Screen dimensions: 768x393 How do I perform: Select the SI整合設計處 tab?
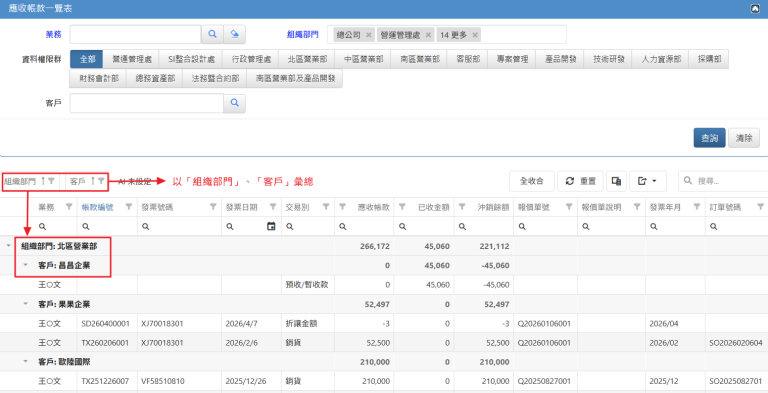(191, 59)
